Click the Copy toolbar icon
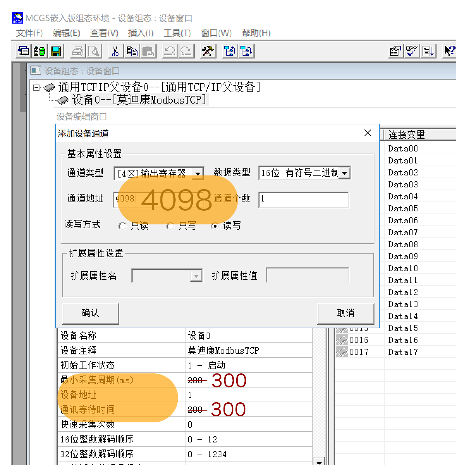Image resolution: width=476 pixels, height=465 pixels. tap(132, 51)
